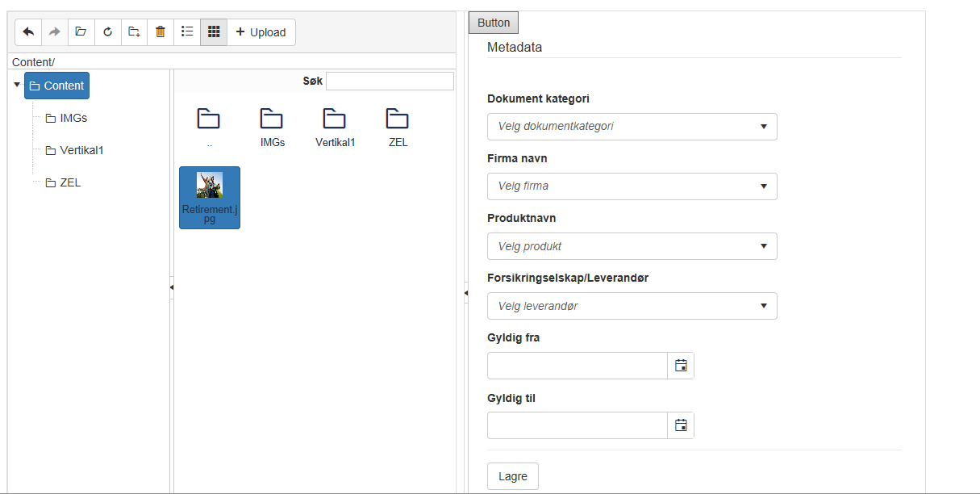Click the Upload button
The height and width of the screenshot is (494, 980).
pyautogui.click(x=261, y=32)
